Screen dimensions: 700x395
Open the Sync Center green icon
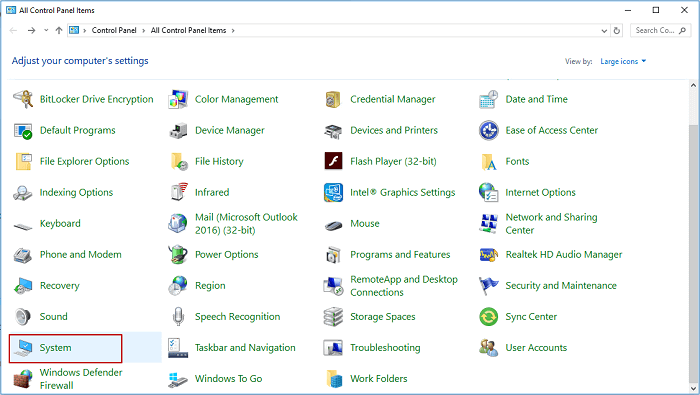pos(488,316)
